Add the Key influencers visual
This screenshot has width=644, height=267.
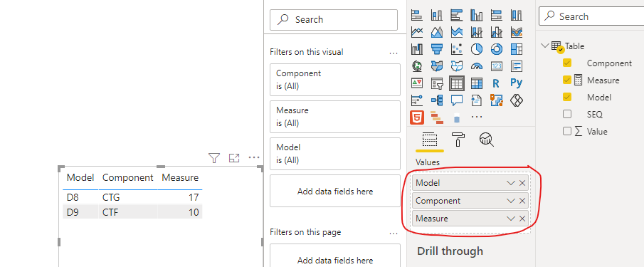417,100
